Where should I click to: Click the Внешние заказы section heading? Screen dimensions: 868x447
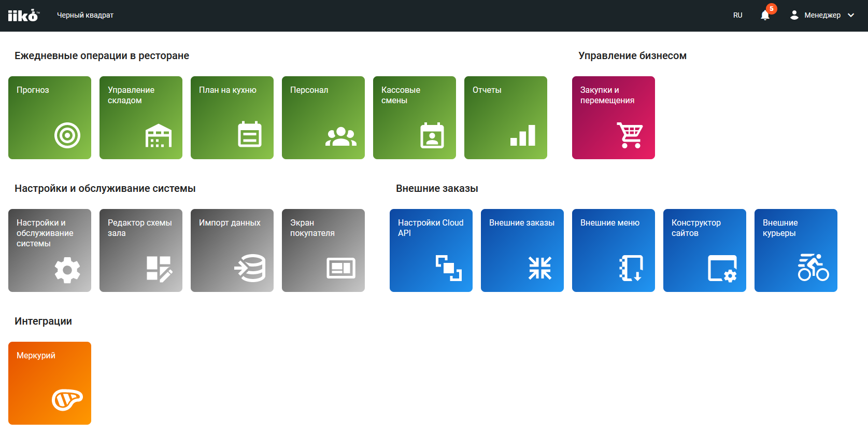coord(437,188)
